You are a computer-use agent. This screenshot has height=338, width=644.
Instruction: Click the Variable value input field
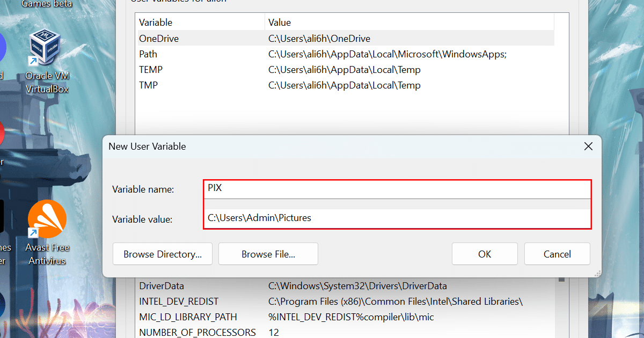(x=397, y=218)
